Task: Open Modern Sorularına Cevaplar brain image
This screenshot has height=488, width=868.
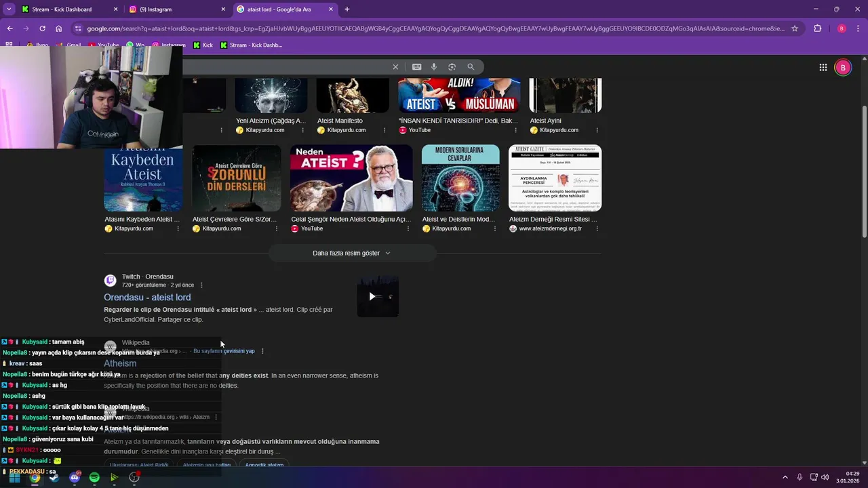Action: (x=460, y=178)
